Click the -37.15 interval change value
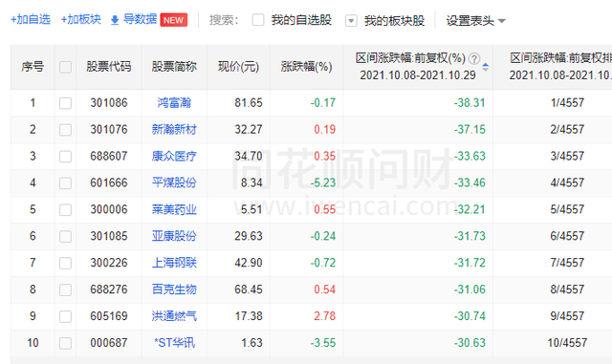Image resolution: width=612 pixels, height=364 pixels. click(x=470, y=130)
